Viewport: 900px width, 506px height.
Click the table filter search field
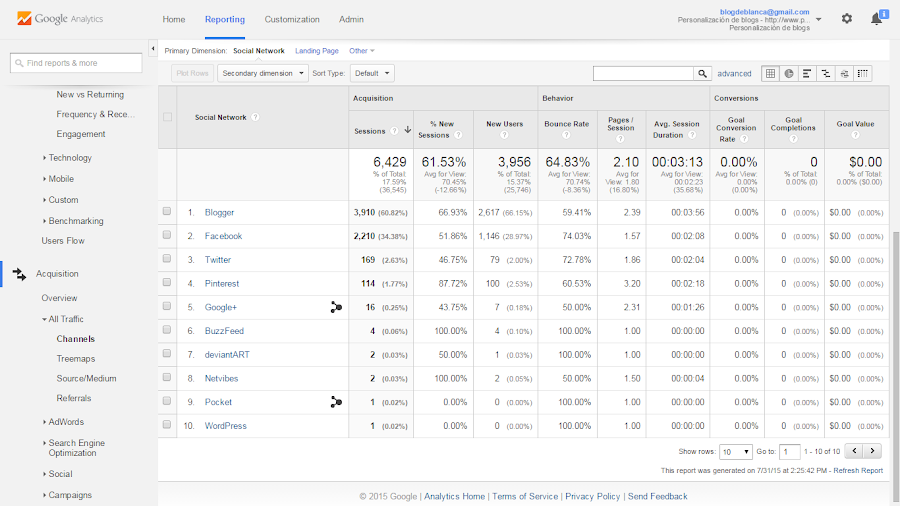pos(643,73)
